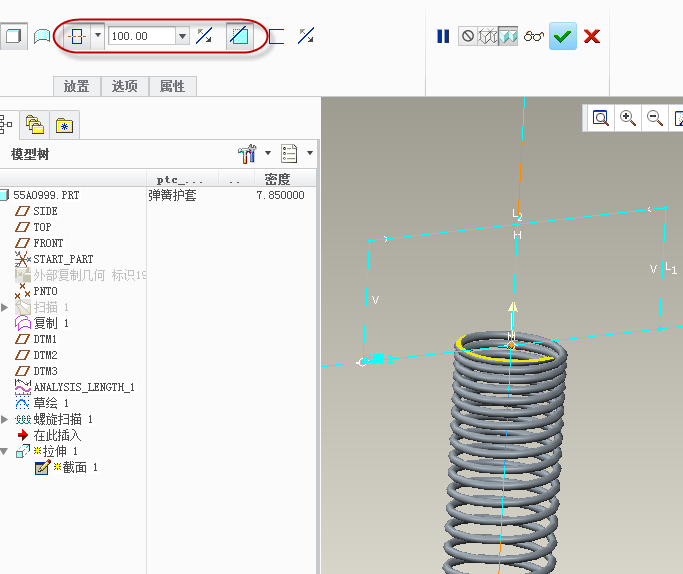The width and height of the screenshot is (683, 574).
Task: Click the 弹簧护套 cell value
Action: [172, 195]
